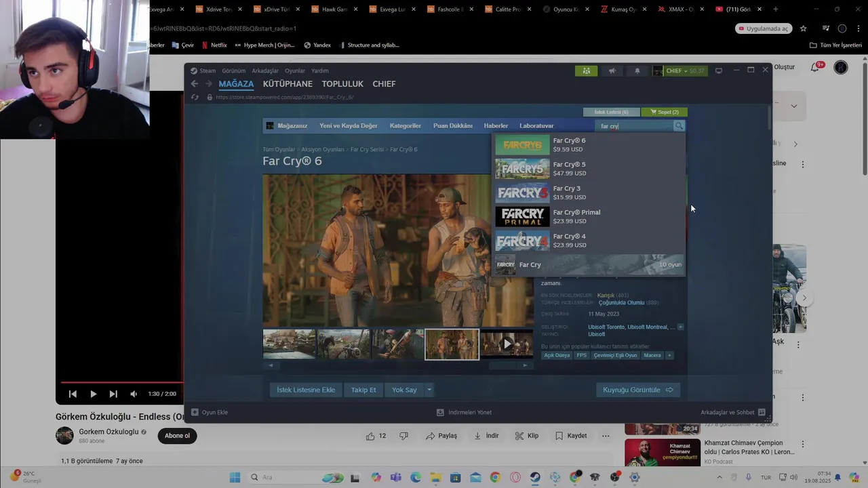Select Far Cry 6 search suggestion
The height and width of the screenshot is (488, 868).
click(589, 145)
